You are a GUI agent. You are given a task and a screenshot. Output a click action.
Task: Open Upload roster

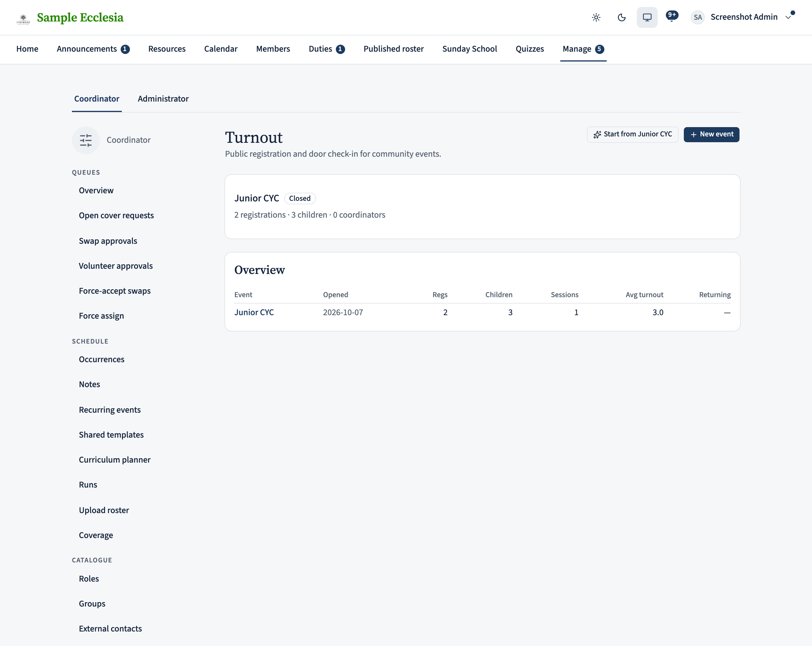[104, 510]
